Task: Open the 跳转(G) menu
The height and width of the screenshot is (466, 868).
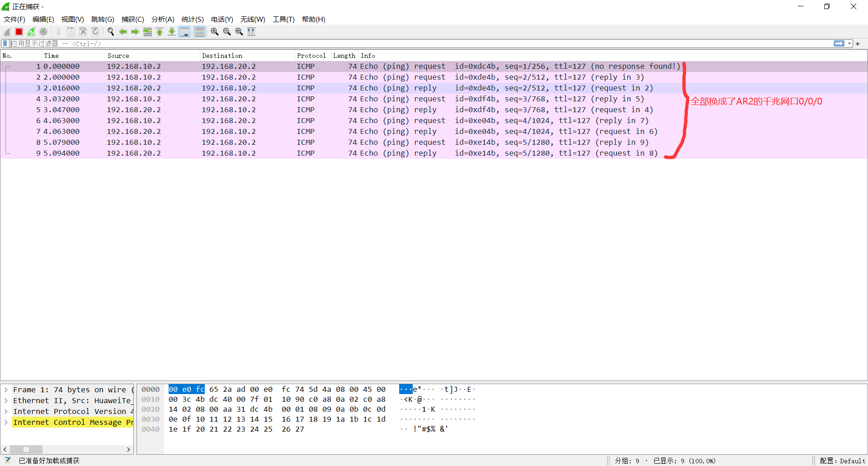Action: (103, 19)
